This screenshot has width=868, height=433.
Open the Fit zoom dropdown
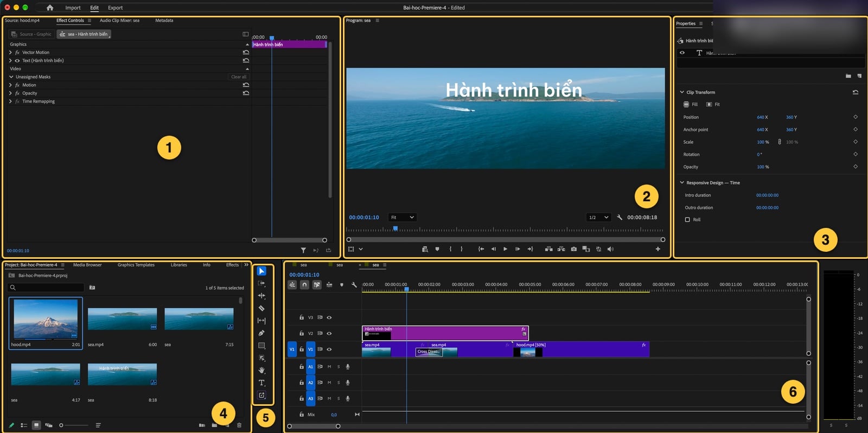click(x=403, y=217)
